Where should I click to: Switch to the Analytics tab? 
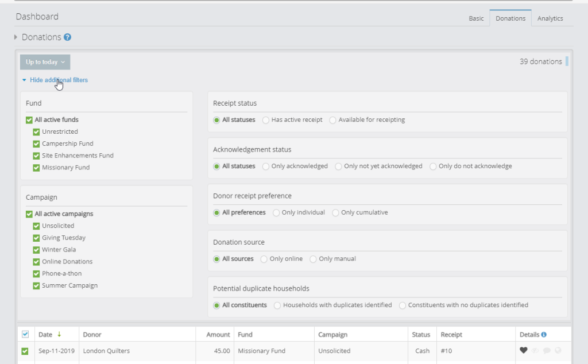[550, 18]
